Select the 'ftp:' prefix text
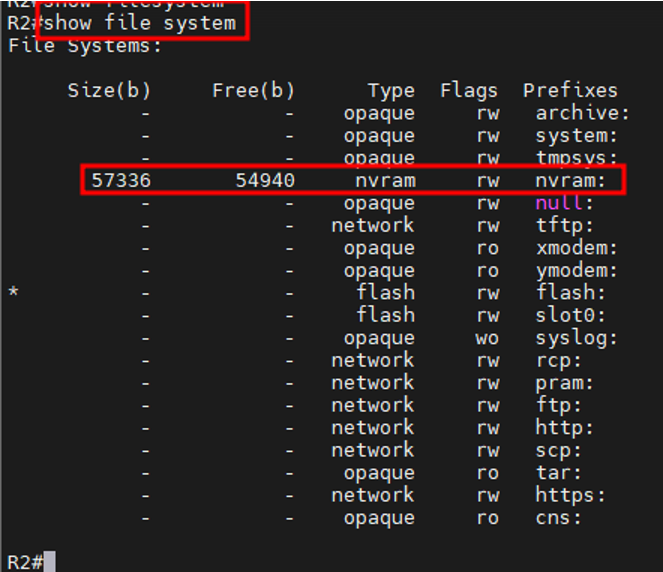The height and width of the screenshot is (572, 663). point(559,406)
